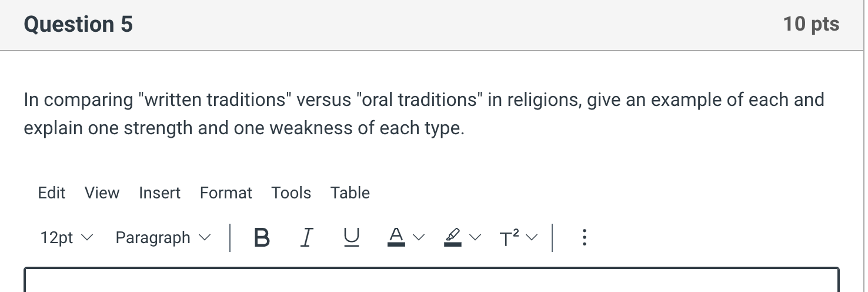Toggle italic formatting
This screenshot has width=868, height=292.
[305, 238]
